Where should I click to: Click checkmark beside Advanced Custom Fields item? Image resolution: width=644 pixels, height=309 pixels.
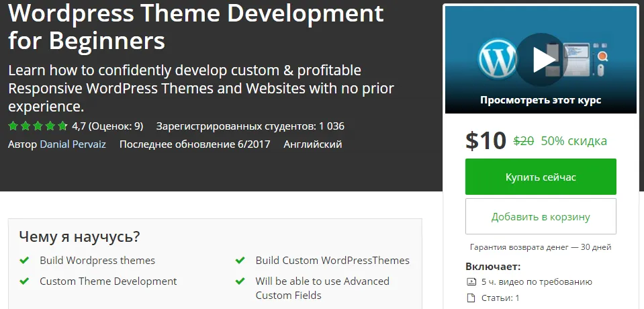[240, 281]
